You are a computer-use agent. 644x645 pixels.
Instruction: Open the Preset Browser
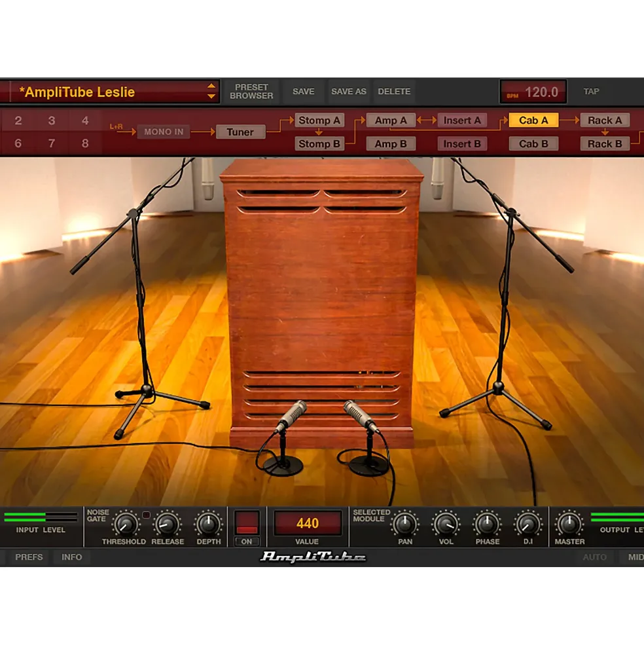pyautogui.click(x=251, y=91)
